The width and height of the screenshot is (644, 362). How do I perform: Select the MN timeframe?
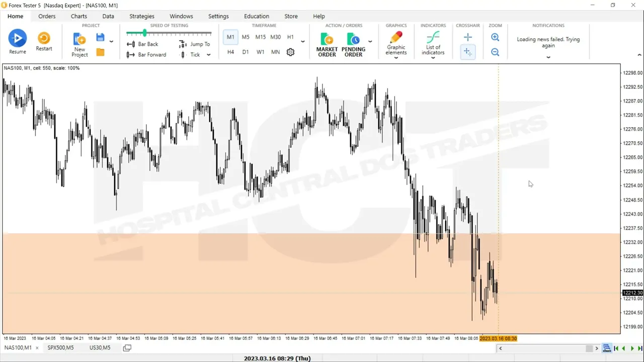[275, 52]
